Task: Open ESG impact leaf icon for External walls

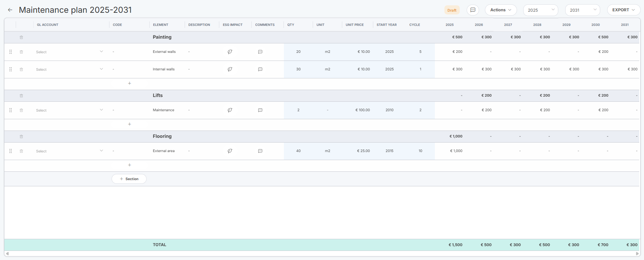Action: (x=230, y=52)
